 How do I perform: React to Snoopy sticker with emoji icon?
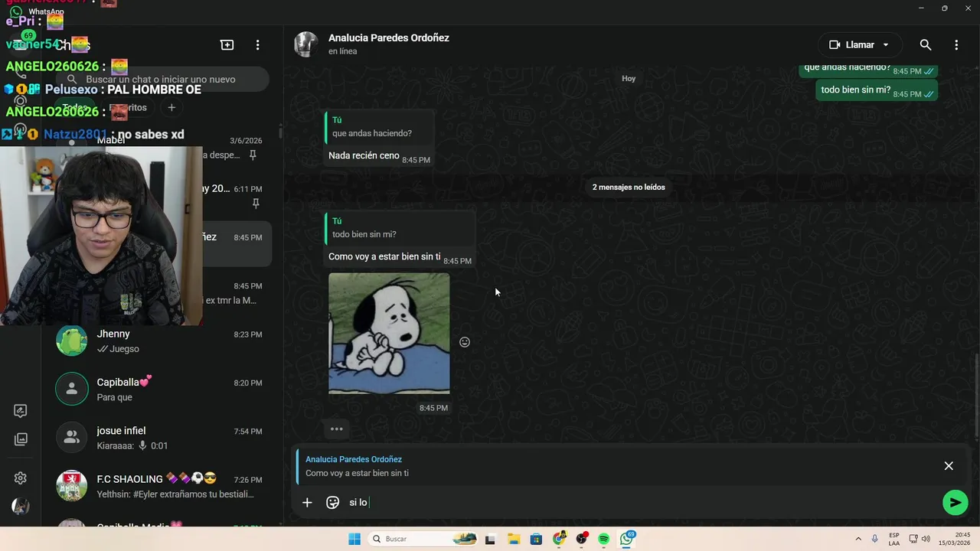(x=465, y=342)
